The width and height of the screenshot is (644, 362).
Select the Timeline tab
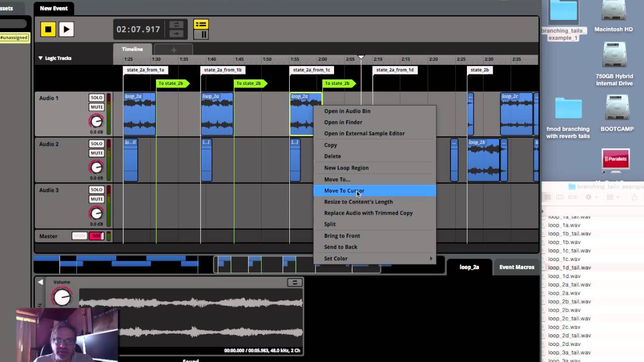point(132,49)
